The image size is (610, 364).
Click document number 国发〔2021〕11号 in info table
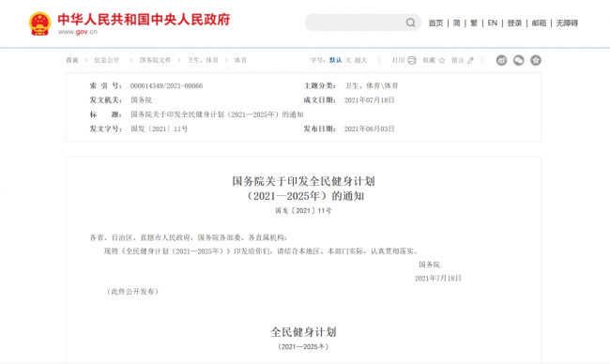click(160, 129)
